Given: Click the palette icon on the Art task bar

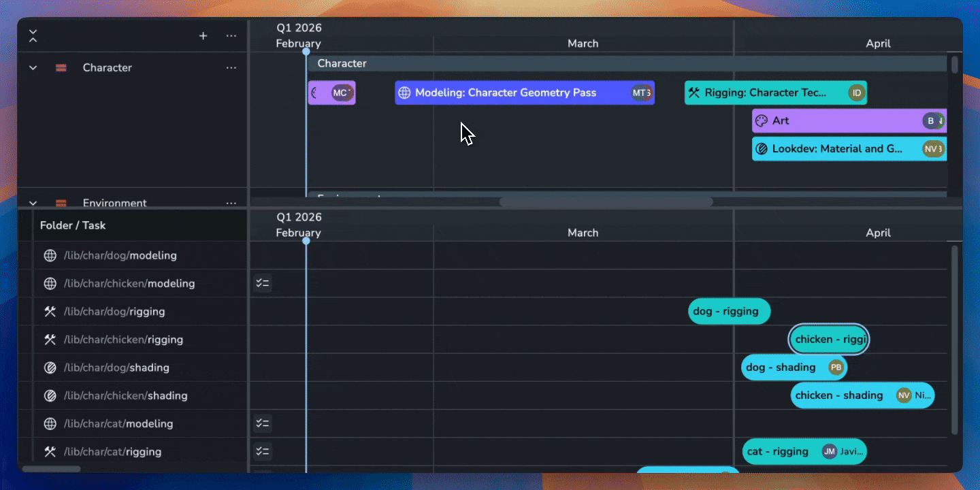Looking at the screenshot, I should pos(761,120).
